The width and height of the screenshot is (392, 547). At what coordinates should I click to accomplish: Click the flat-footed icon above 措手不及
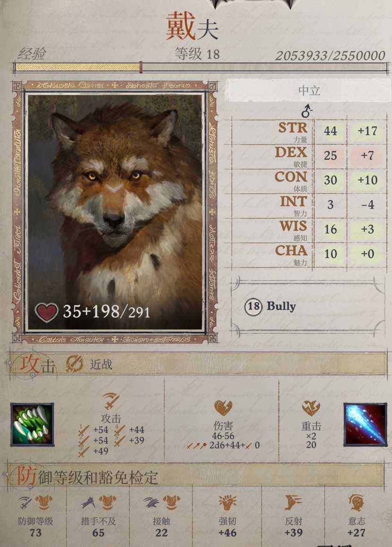98,503
